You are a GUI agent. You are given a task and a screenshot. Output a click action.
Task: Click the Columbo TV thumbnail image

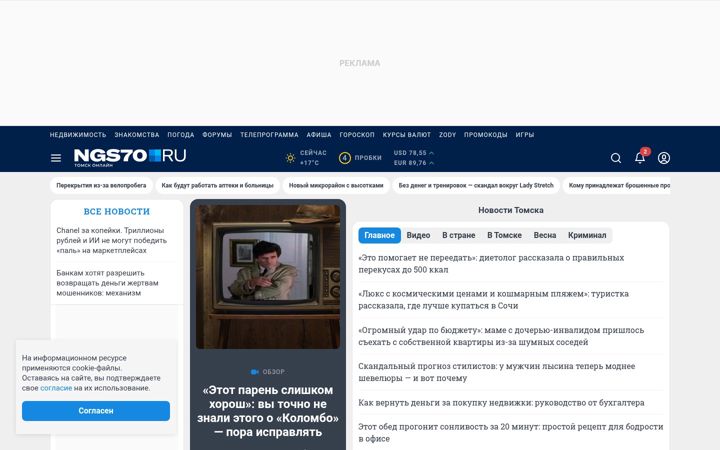coord(268,276)
